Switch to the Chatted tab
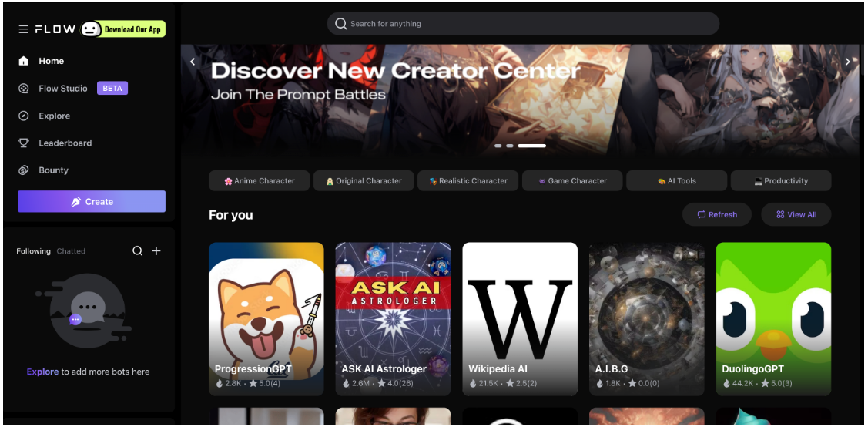 click(71, 251)
